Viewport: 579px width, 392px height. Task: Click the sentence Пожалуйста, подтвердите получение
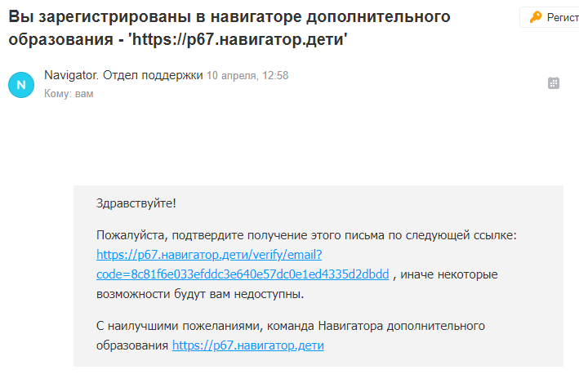(x=306, y=235)
